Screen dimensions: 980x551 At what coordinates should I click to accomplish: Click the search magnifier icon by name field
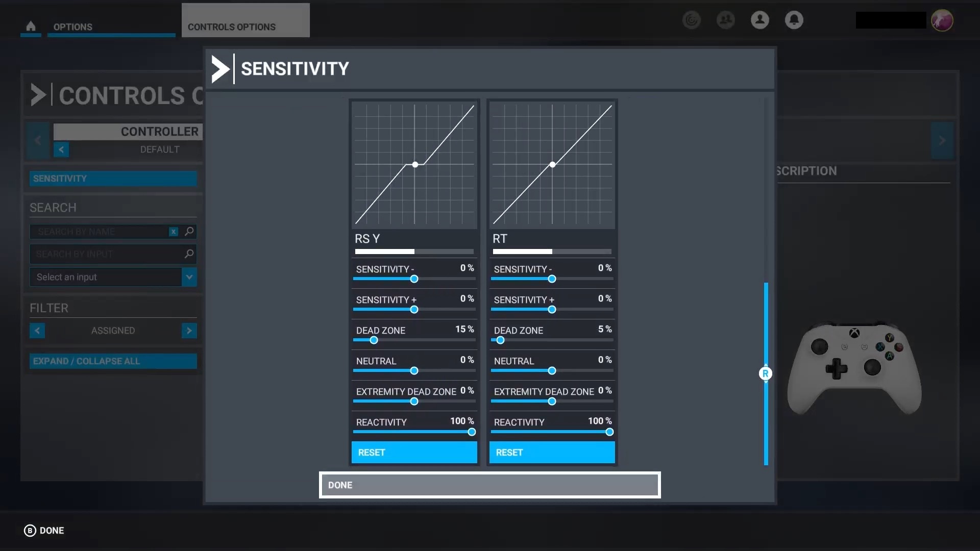189,232
